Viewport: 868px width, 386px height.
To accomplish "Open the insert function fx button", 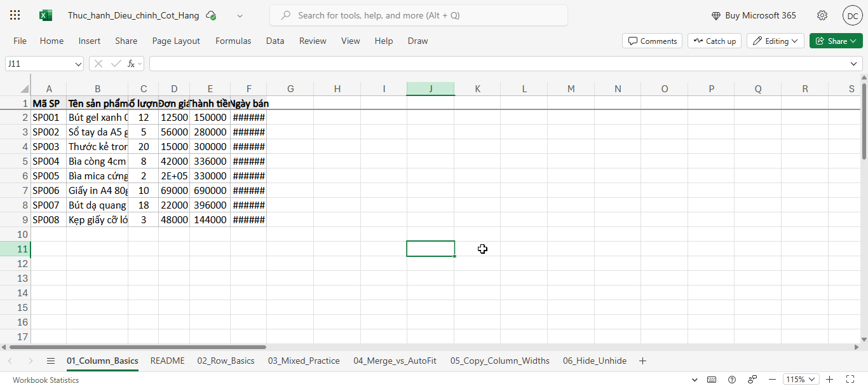I will coord(131,64).
